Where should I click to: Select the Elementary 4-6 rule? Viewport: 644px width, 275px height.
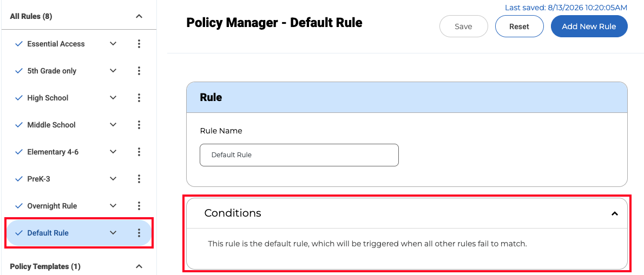tap(52, 152)
